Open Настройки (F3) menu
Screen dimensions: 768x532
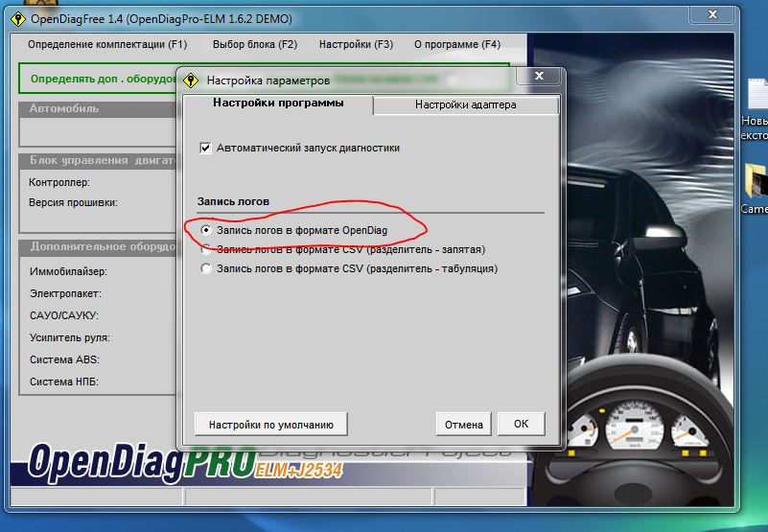pyautogui.click(x=356, y=45)
